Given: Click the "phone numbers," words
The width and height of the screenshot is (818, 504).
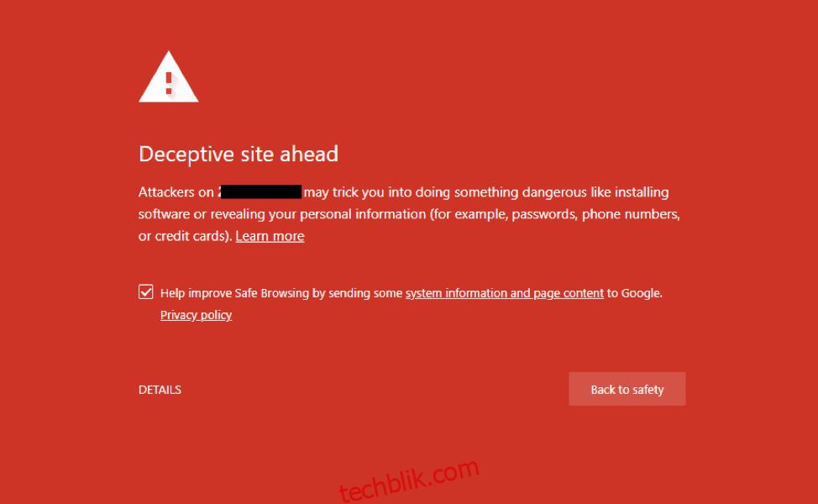Looking at the screenshot, I should (632, 214).
